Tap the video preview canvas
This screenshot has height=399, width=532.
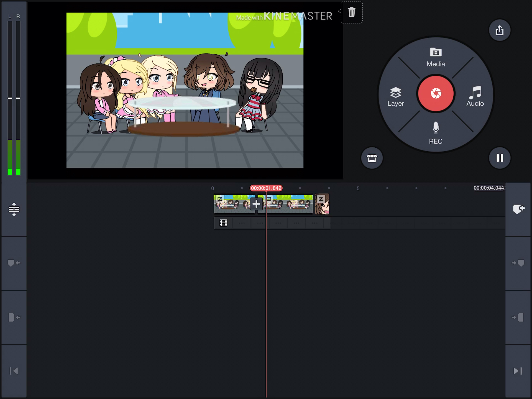click(x=185, y=90)
